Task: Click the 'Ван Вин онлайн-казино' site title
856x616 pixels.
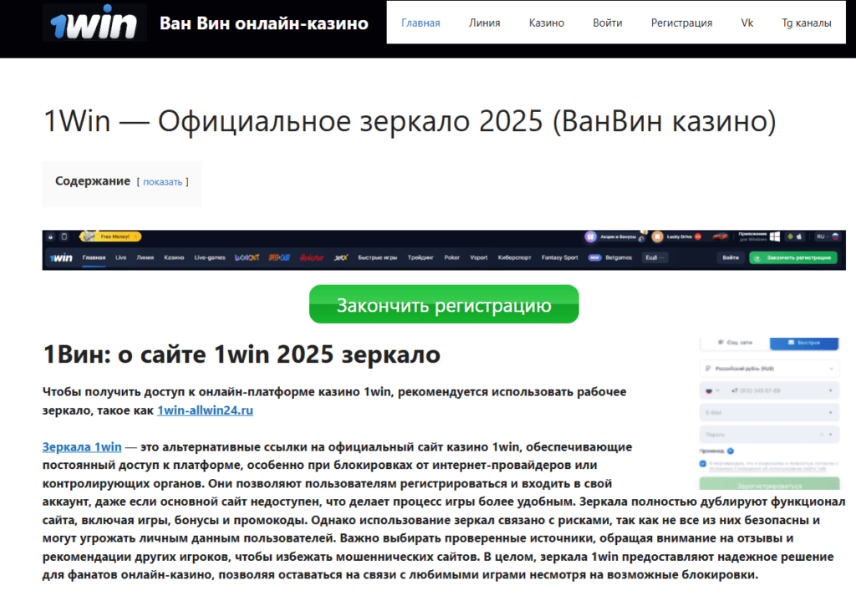Action: 263,23
